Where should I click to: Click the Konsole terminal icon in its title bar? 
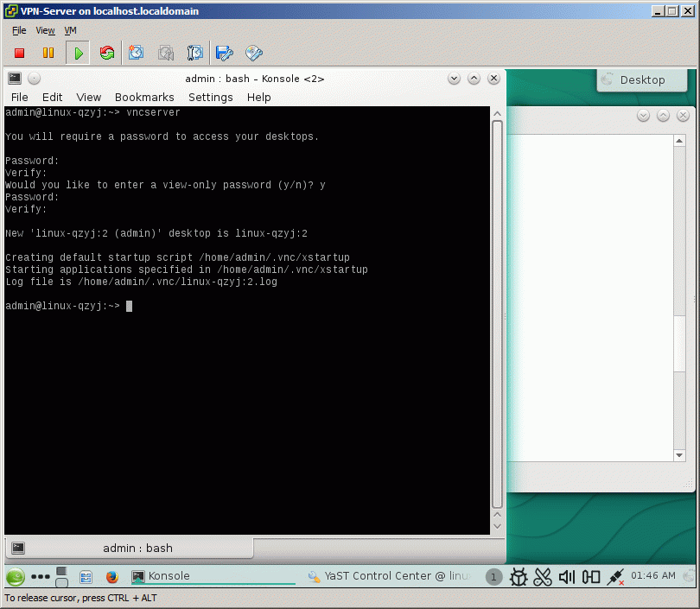pyautogui.click(x=15, y=79)
